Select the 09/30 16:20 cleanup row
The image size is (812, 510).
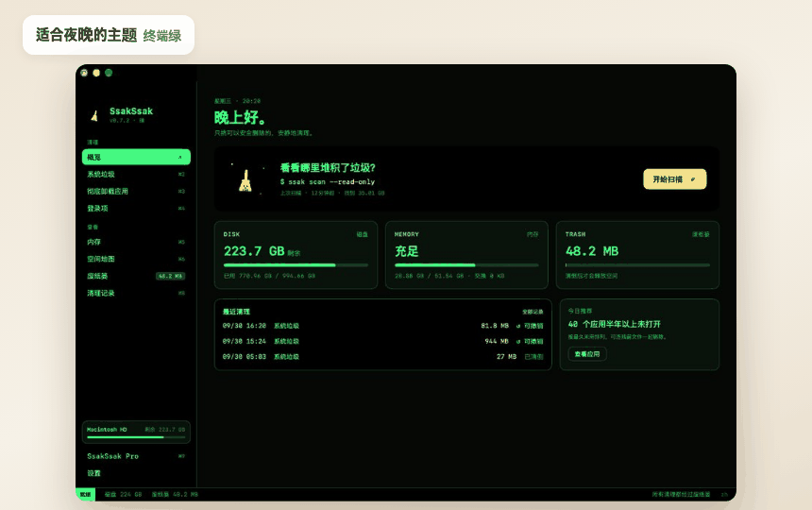382,326
